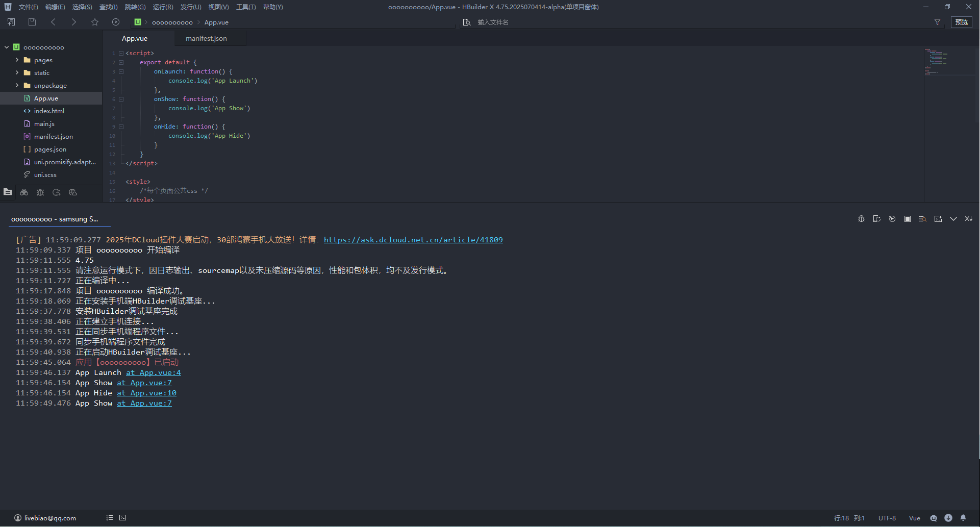
Task: Open a new terminal from console toolbar
Action: click(x=938, y=219)
